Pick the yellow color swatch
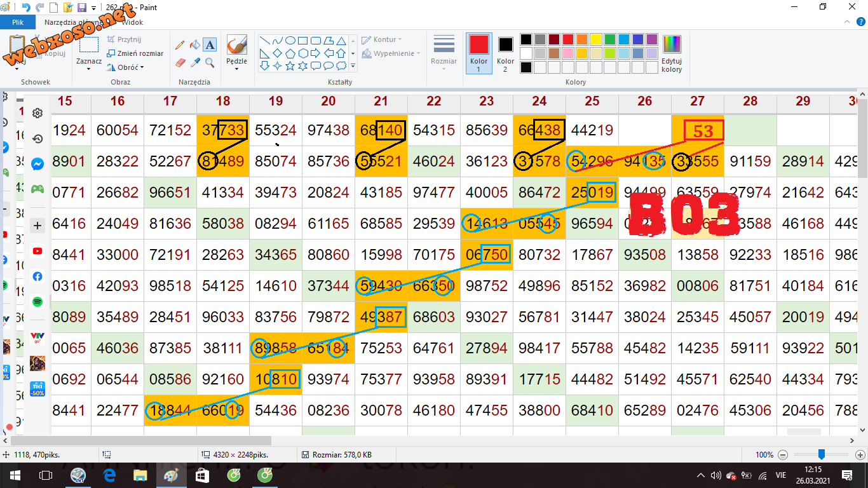This screenshot has height=488, width=868. [595, 39]
